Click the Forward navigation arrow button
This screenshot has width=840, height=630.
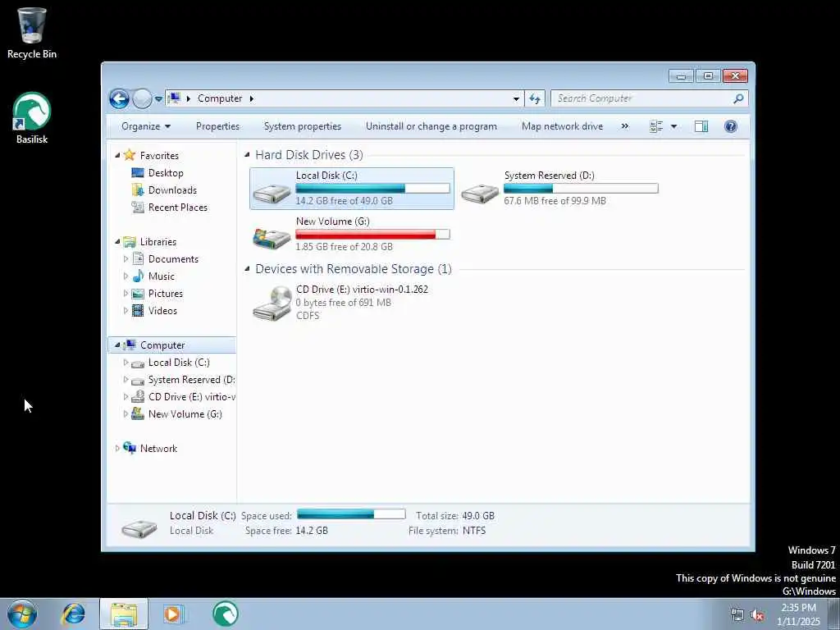142,98
